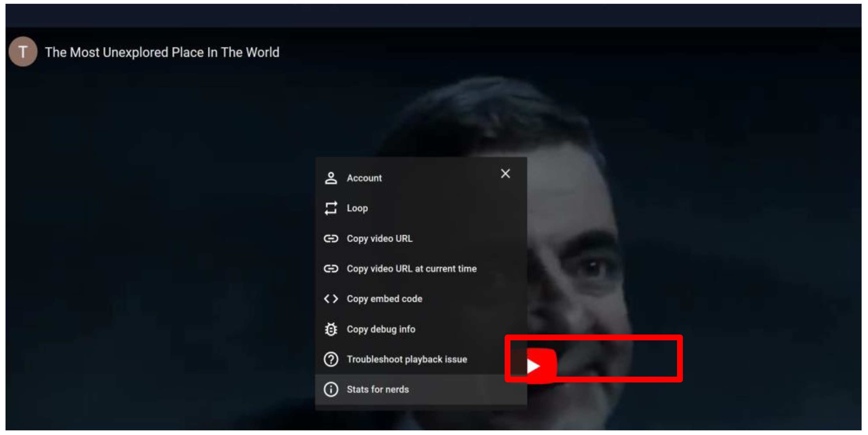Choose Copy debug info entry
868x435 pixels.
pos(381,329)
